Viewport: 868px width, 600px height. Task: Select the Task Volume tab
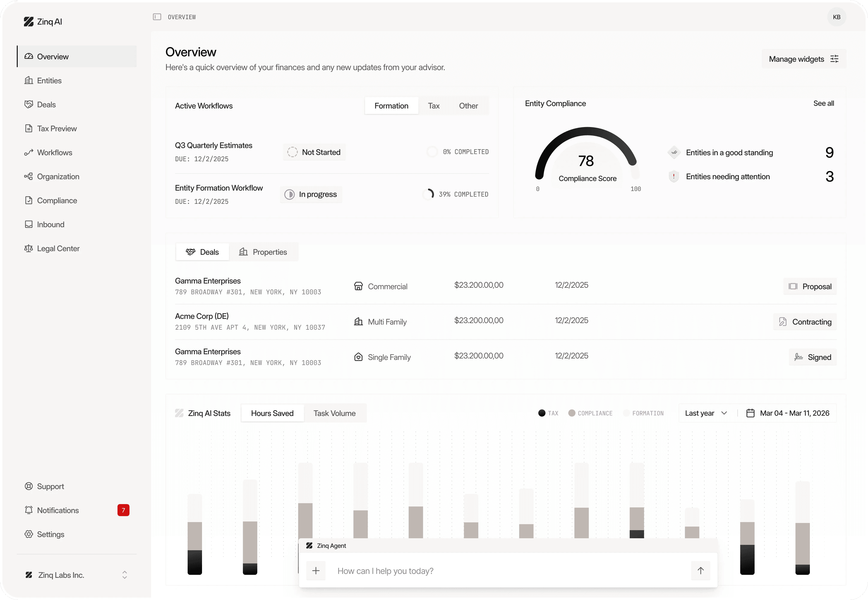pyautogui.click(x=334, y=414)
